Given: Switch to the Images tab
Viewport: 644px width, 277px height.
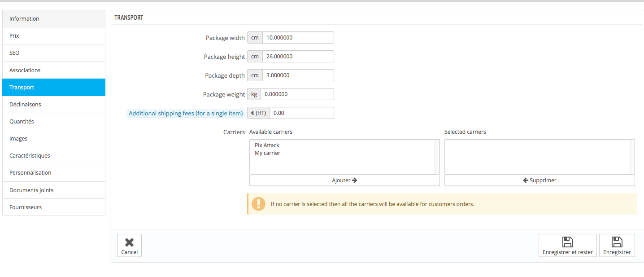Looking at the screenshot, I should tap(54, 138).
